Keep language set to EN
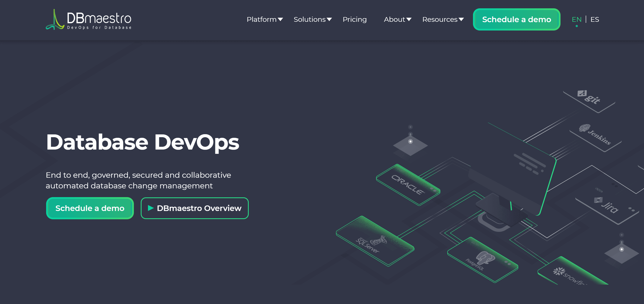This screenshot has width=644, height=304. [x=577, y=19]
